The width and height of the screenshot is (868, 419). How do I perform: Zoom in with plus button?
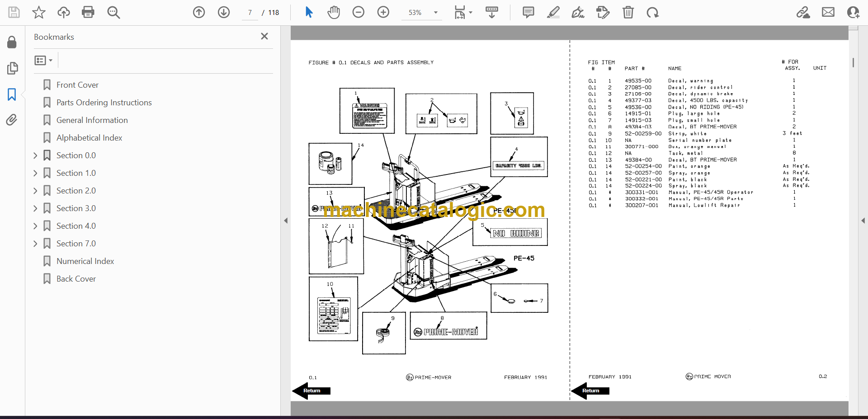coord(383,12)
